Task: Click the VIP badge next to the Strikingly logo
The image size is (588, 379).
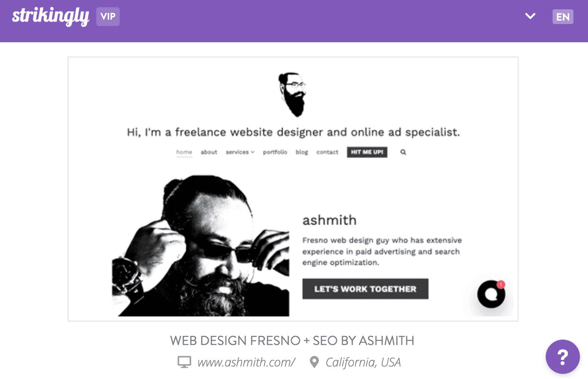Action: click(107, 16)
